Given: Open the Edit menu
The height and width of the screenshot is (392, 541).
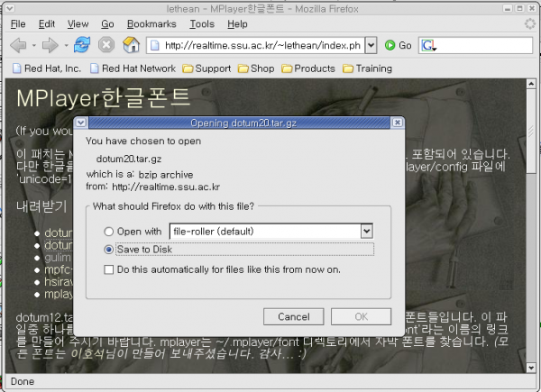Looking at the screenshot, I should (47, 23).
